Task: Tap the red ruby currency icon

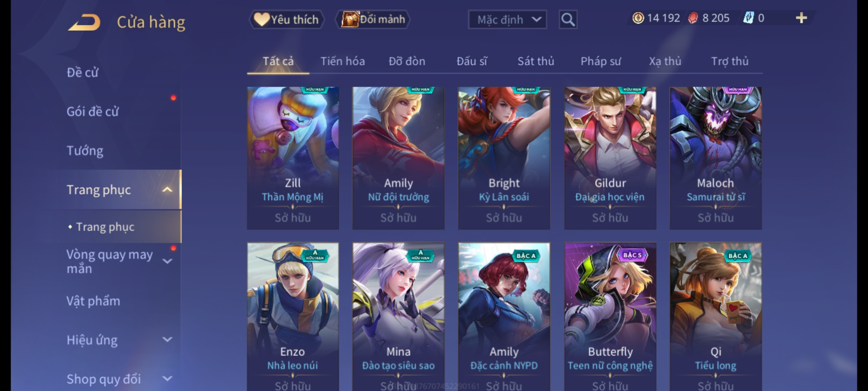Action: pyautogui.click(x=693, y=18)
